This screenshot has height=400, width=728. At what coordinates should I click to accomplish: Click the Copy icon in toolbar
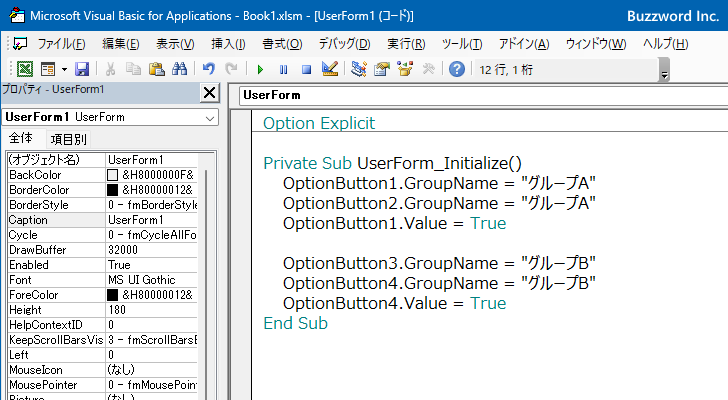(x=133, y=70)
